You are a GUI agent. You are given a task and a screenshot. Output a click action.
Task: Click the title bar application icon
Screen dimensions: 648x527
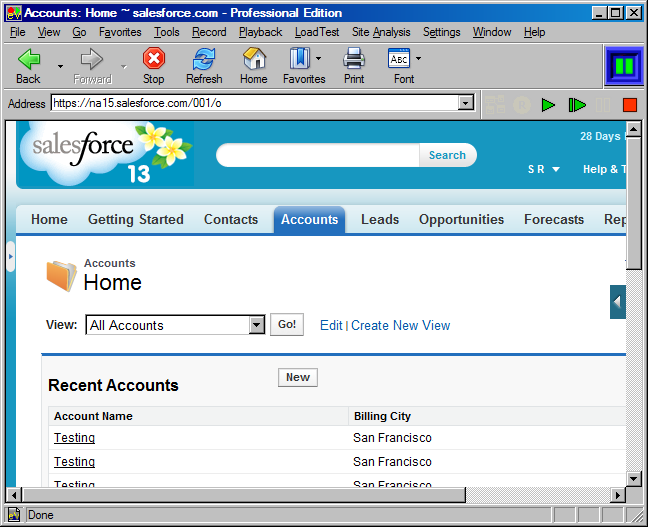tap(14, 13)
